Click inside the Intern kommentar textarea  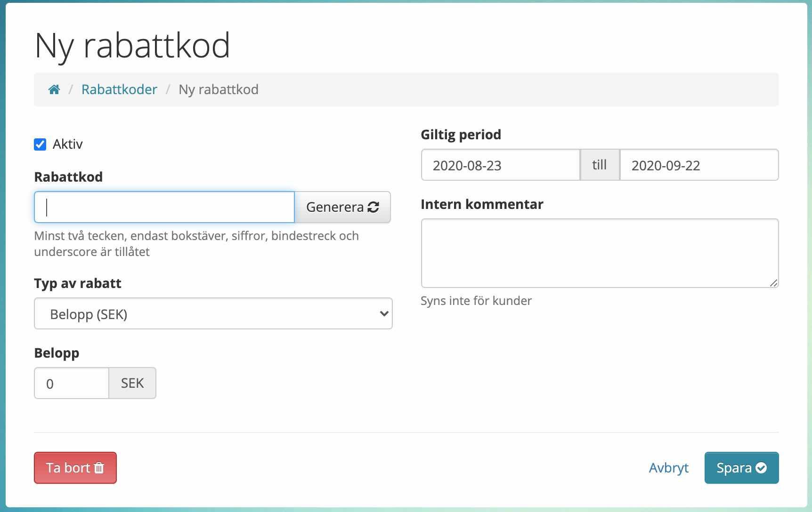coord(600,253)
